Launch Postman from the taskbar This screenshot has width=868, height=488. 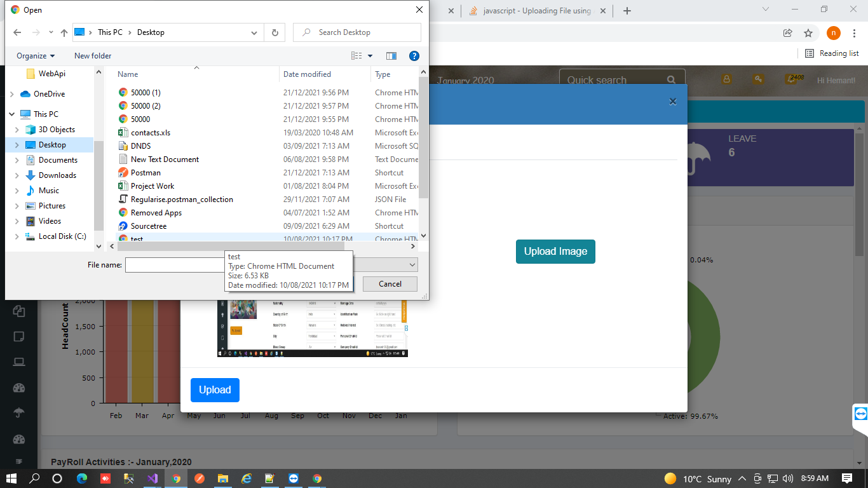199,478
